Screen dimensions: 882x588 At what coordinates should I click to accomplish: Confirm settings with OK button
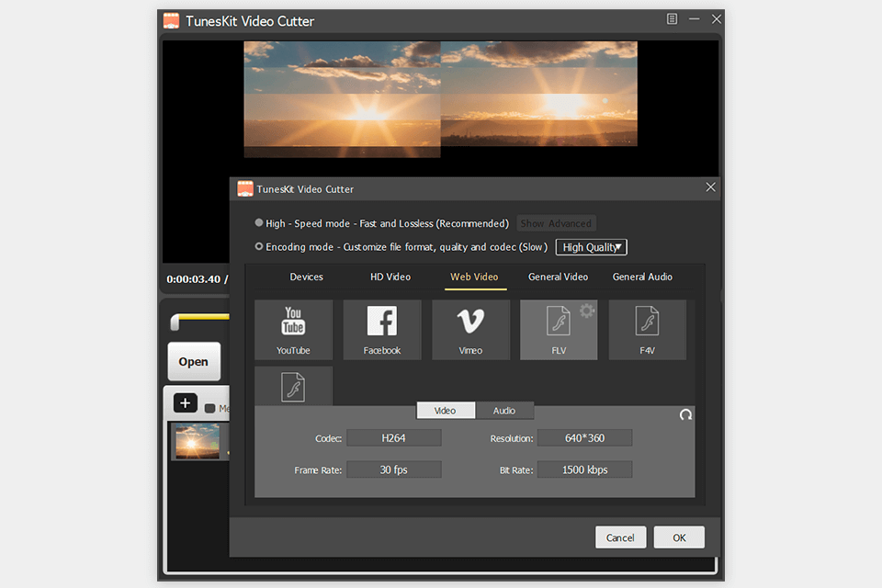679,537
